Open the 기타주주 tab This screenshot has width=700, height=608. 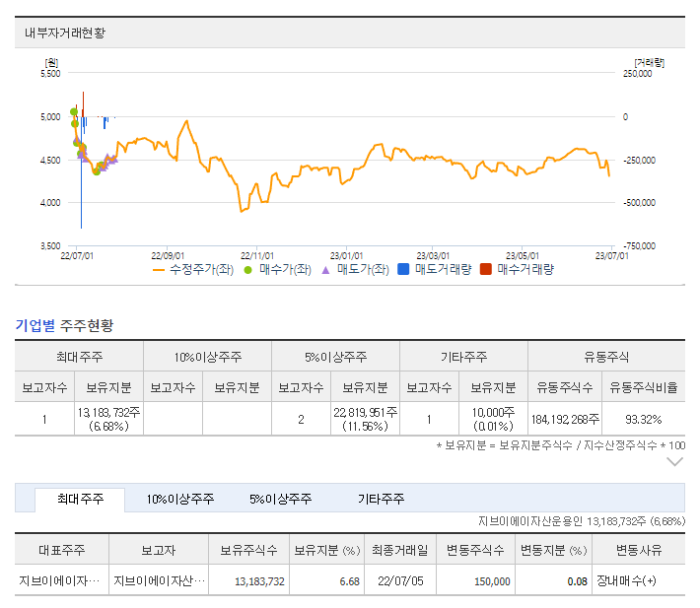[381, 499]
